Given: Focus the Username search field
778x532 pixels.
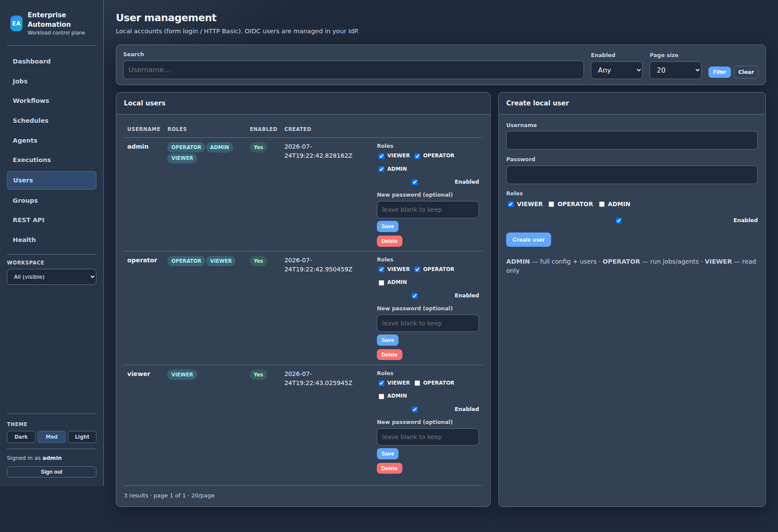Looking at the screenshot, I should tap(353, 70).
